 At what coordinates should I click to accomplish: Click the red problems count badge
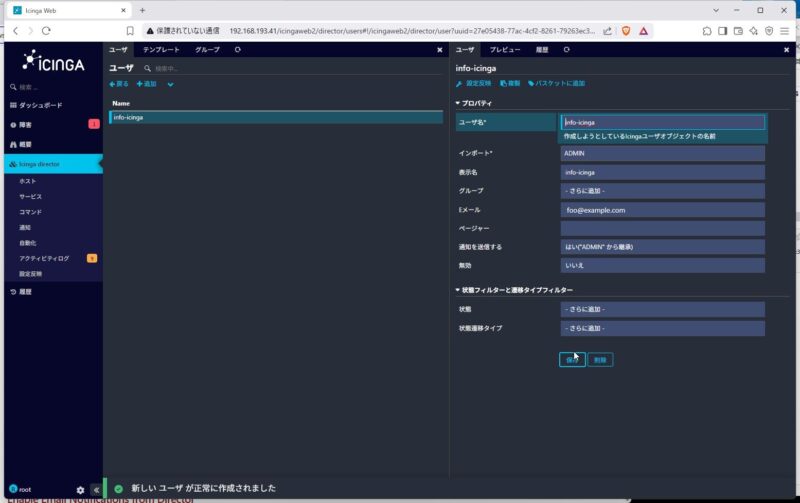[94, 124]
